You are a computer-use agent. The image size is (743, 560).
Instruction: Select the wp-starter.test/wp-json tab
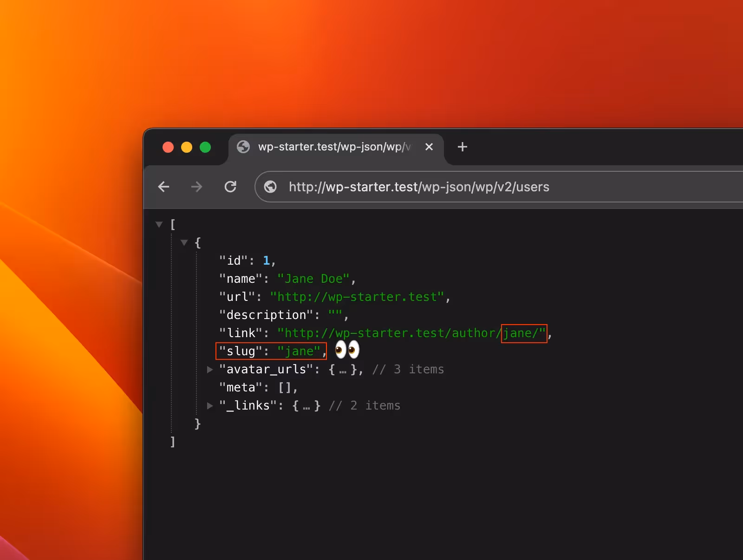[x=336, y=149]
